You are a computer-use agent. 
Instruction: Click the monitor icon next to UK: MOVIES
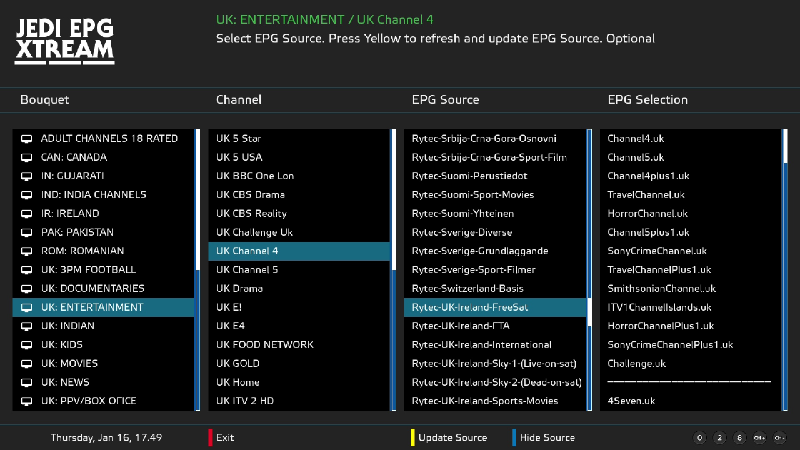click(x=27, y=364)
